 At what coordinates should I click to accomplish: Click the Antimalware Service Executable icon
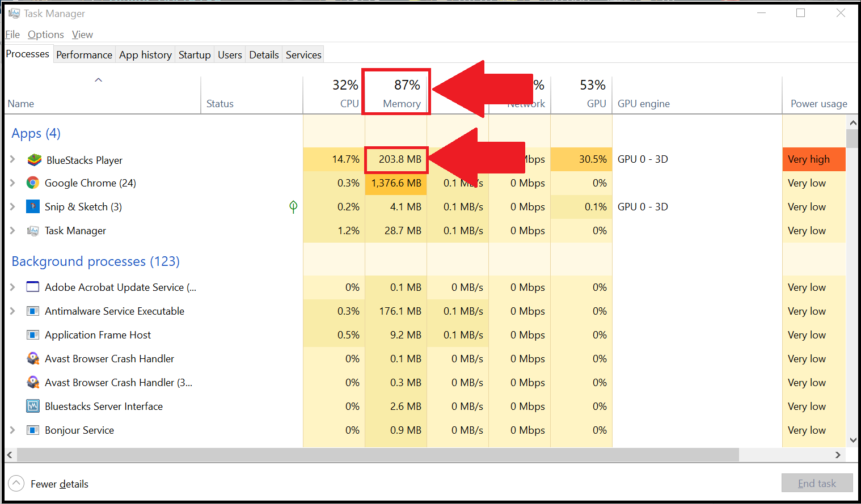click(x=33, y=311)
